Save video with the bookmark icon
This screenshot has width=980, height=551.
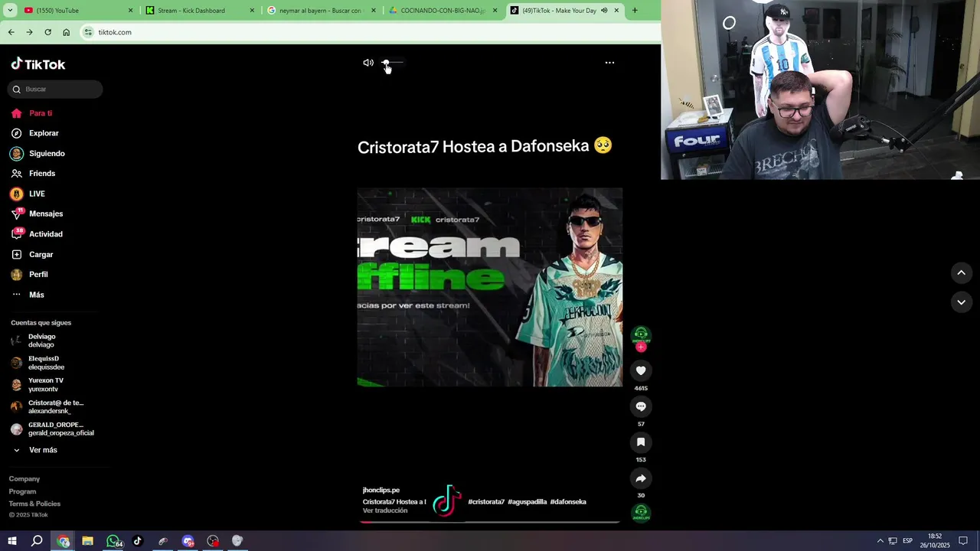coord(641,442)
